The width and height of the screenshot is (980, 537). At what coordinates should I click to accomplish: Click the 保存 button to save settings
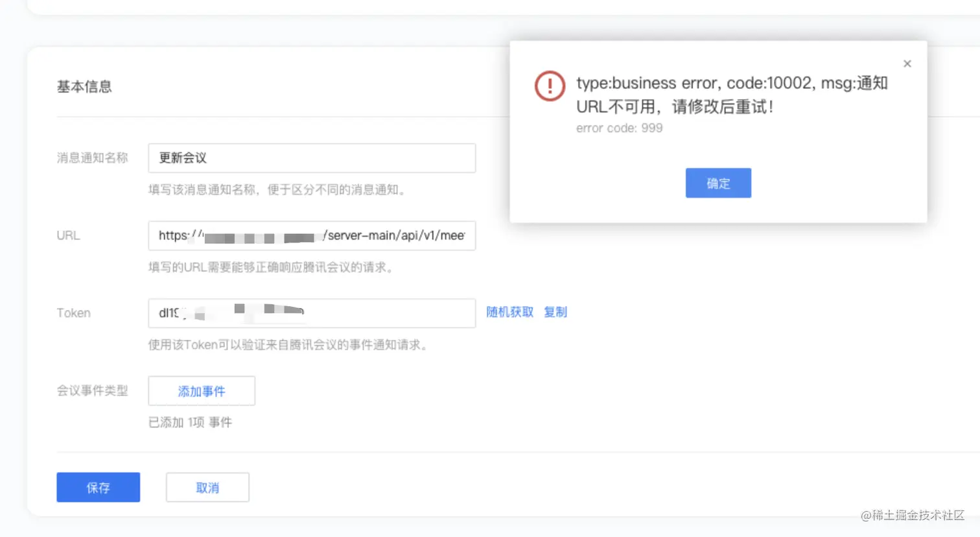(98, 487)
